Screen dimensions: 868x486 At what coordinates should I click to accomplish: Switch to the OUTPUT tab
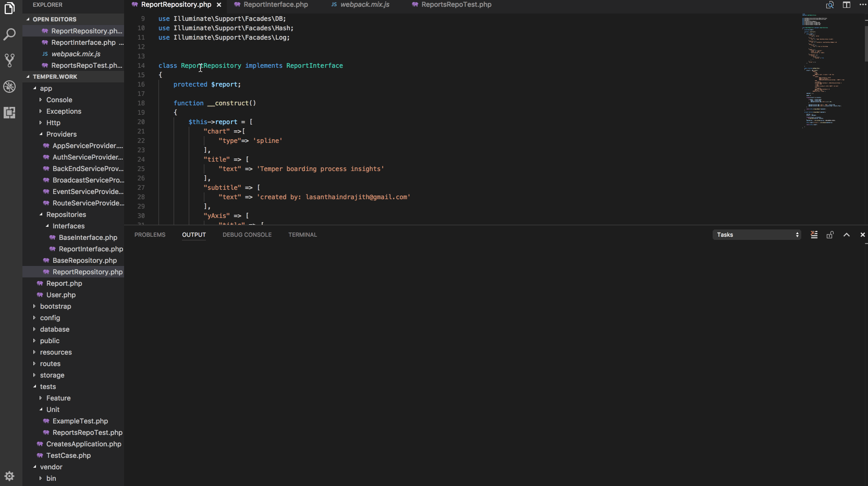pos(194,235)
